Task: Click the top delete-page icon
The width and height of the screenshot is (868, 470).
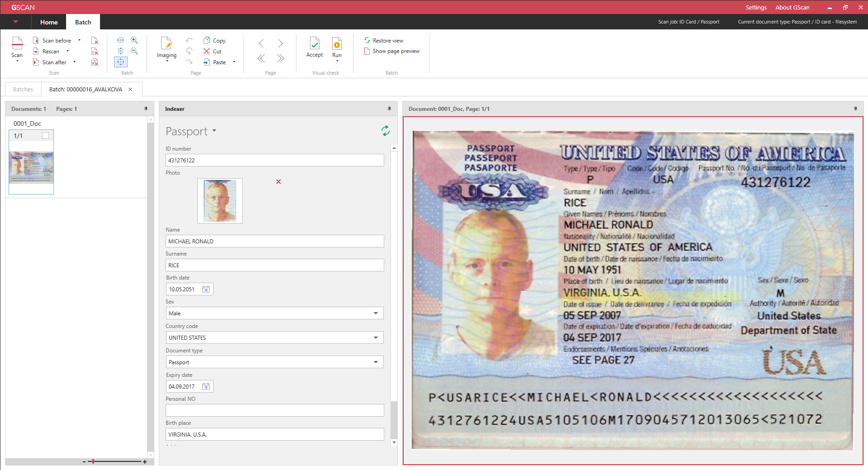Action: tap(95, 40)
